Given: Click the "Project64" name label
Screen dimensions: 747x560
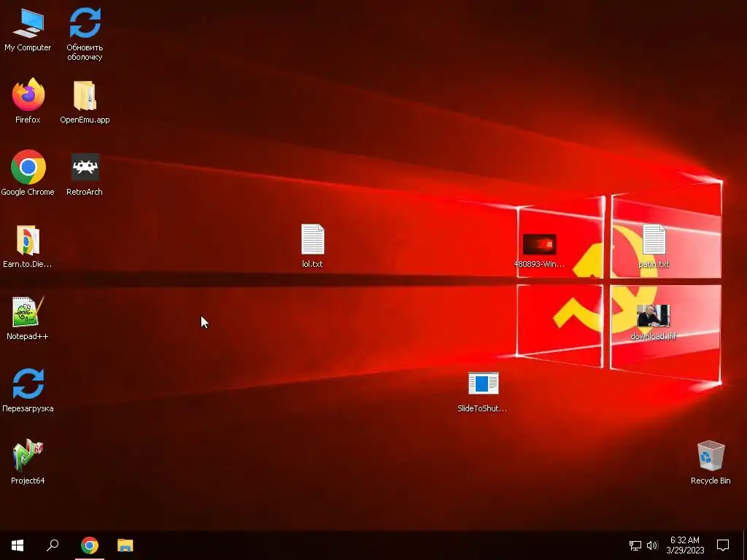Looking at the screenshot, I should (28, 481).
